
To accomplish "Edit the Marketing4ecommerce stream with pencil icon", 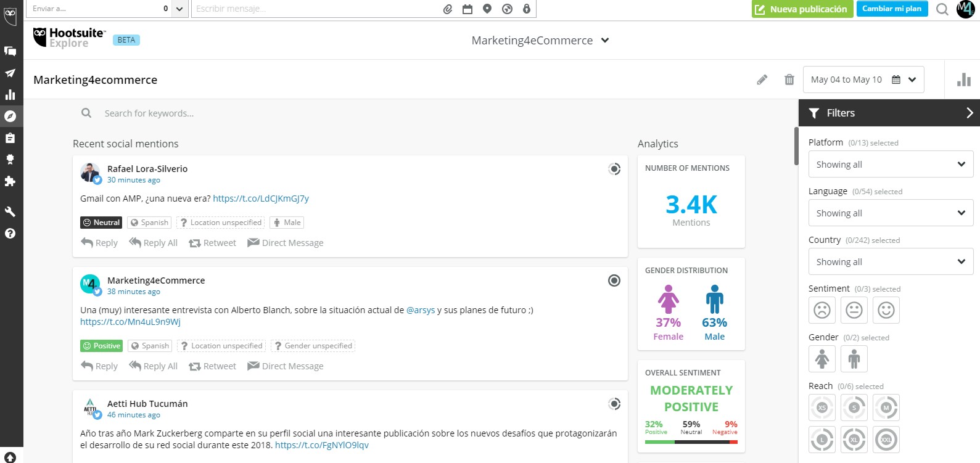I will [x=762, y=80].
